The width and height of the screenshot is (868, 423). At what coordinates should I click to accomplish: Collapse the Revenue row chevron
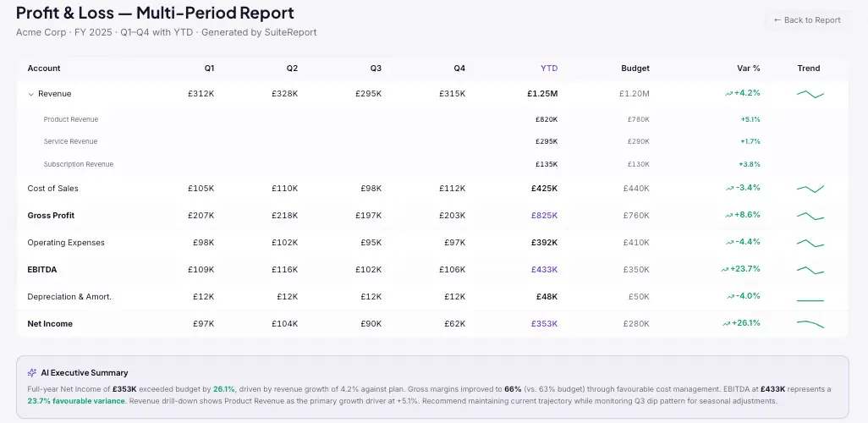click(x=31, y=94)
